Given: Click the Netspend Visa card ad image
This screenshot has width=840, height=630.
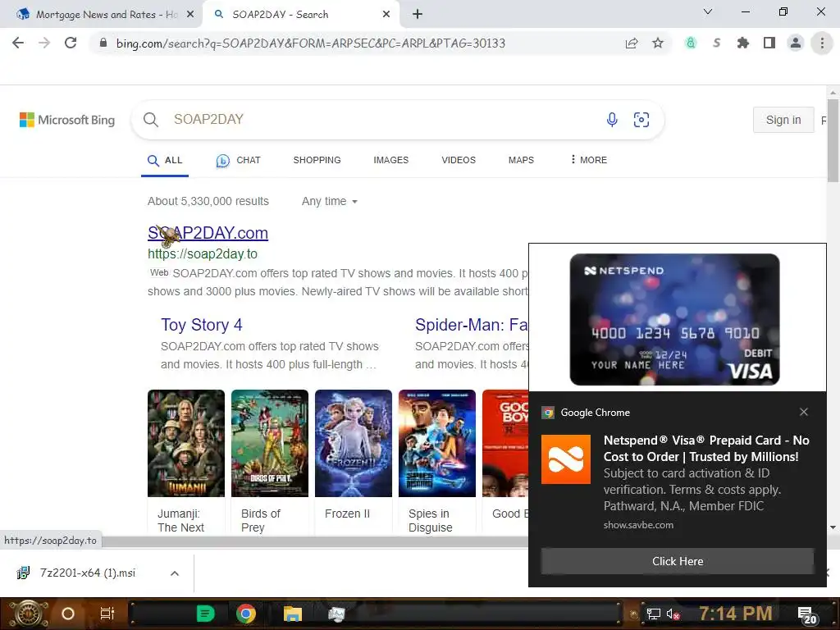Looking at the screenshot, I should 674,319.
